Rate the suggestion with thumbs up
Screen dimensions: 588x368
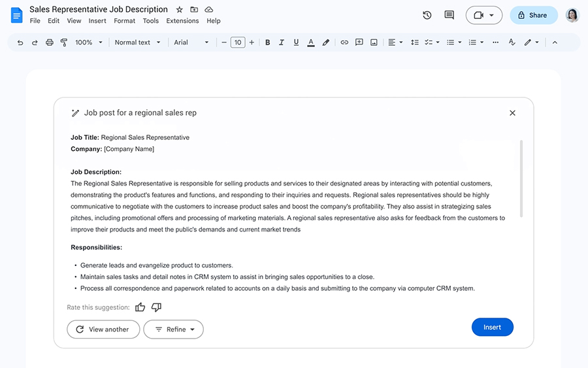point(140,307)
